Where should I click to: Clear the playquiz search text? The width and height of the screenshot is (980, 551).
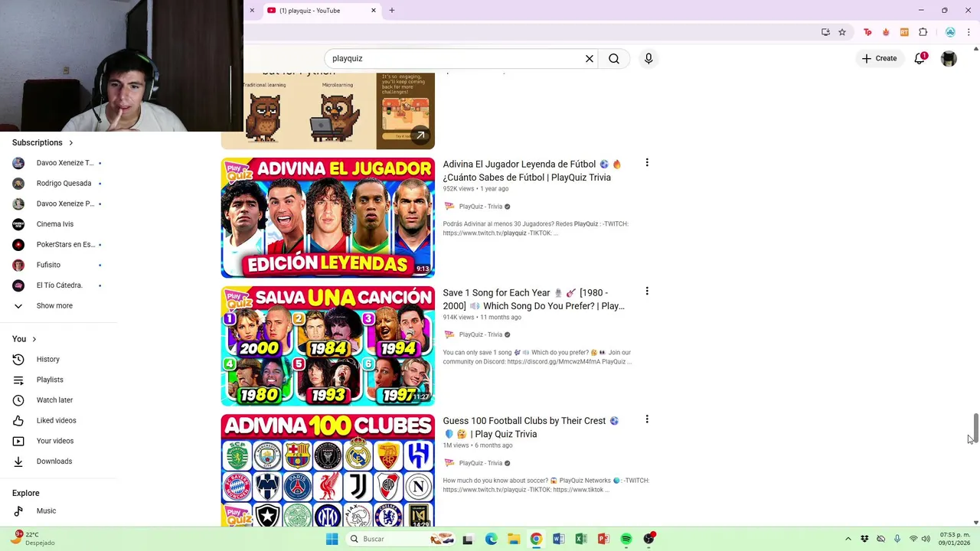point(590,58)
